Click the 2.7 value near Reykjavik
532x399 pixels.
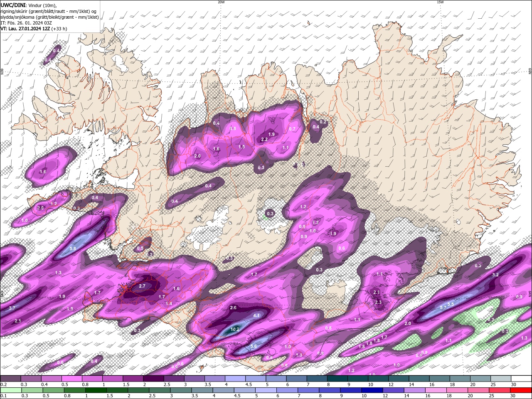point(142,286)
